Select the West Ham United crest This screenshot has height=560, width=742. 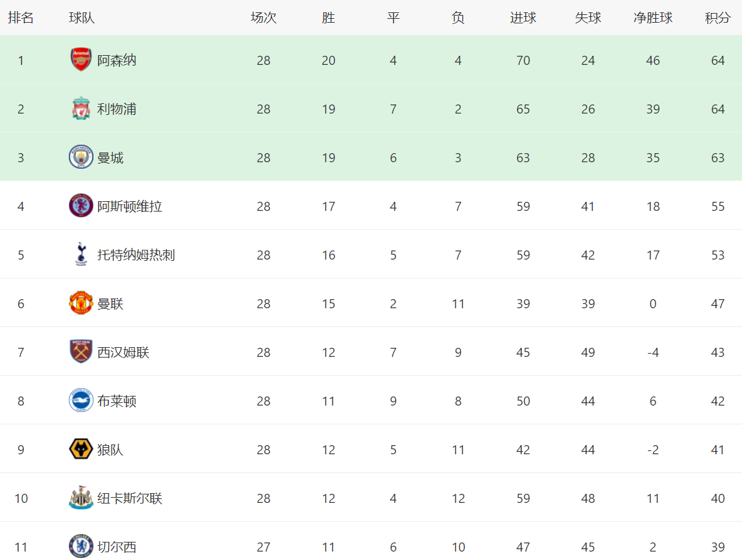click(81, 352)
